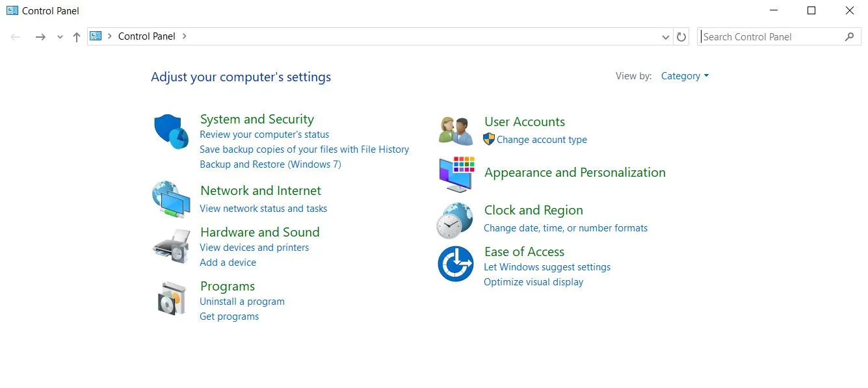
Task: Open the View by Category dropdown
Action: (685, 76)
